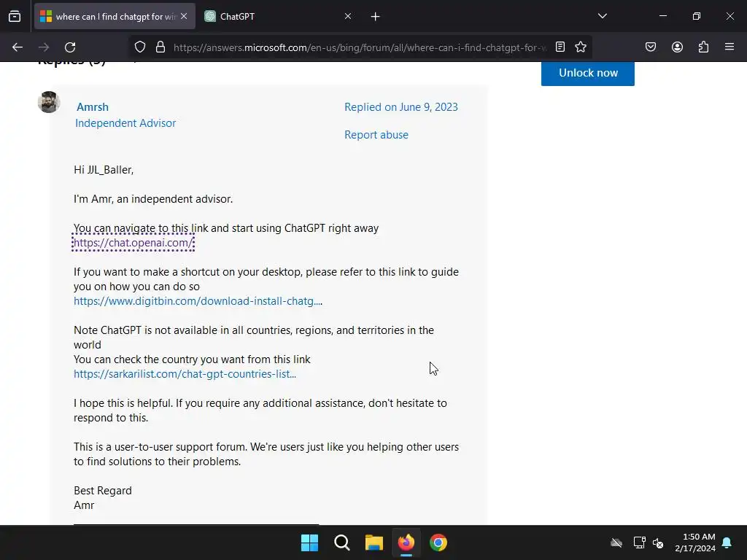Viewport: 747px width, 560px height.
Task: Open notifications bell in system tray
Action: [x=727, y=542]
